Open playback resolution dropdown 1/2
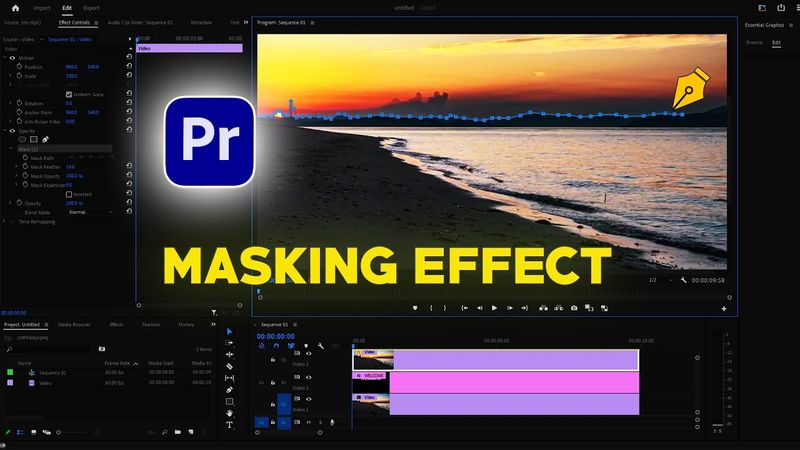 point(660,280)
